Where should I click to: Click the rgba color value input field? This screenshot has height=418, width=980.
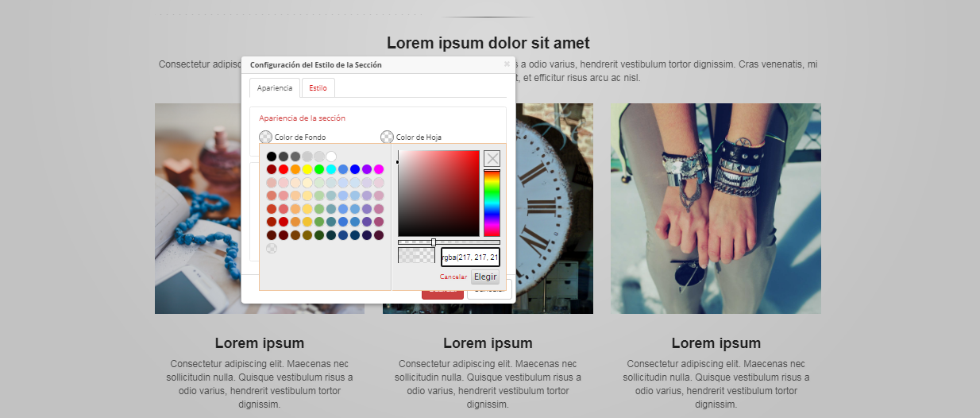point(470,257)
